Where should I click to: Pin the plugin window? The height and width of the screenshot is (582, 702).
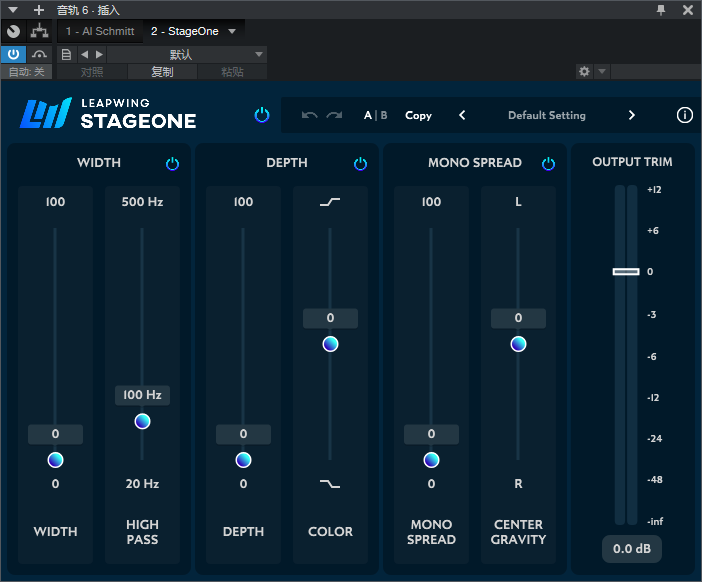661,10
